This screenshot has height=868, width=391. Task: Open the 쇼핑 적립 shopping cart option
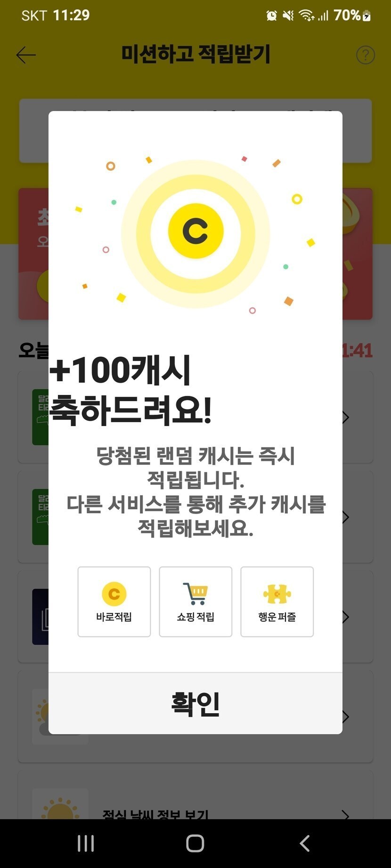pos(195,602)
